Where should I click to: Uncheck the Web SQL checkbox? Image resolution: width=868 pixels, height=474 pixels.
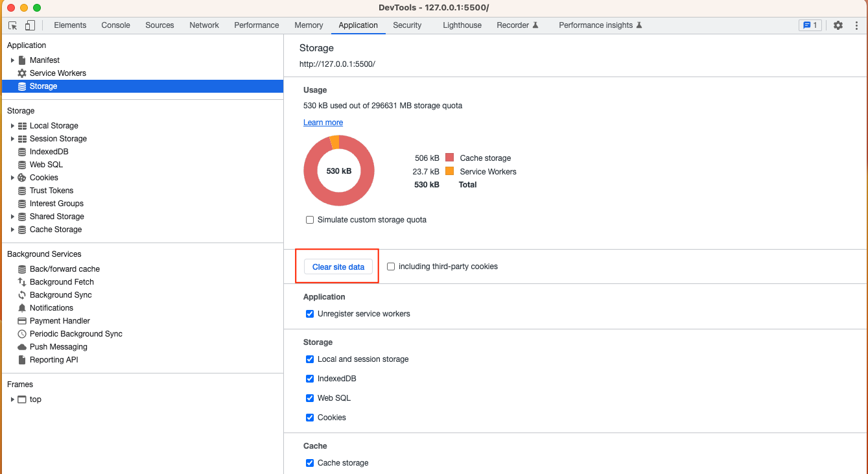(310, 398)
